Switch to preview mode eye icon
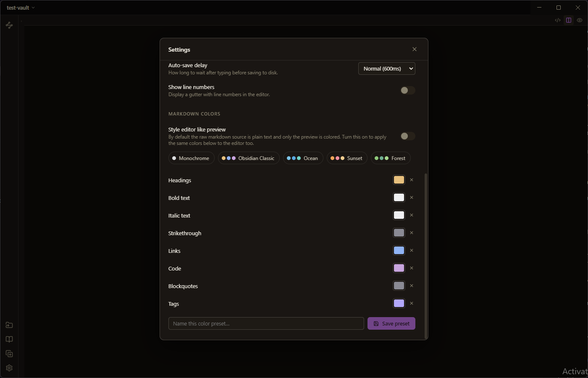The image size is (588, 378). [x=580, y=20]
